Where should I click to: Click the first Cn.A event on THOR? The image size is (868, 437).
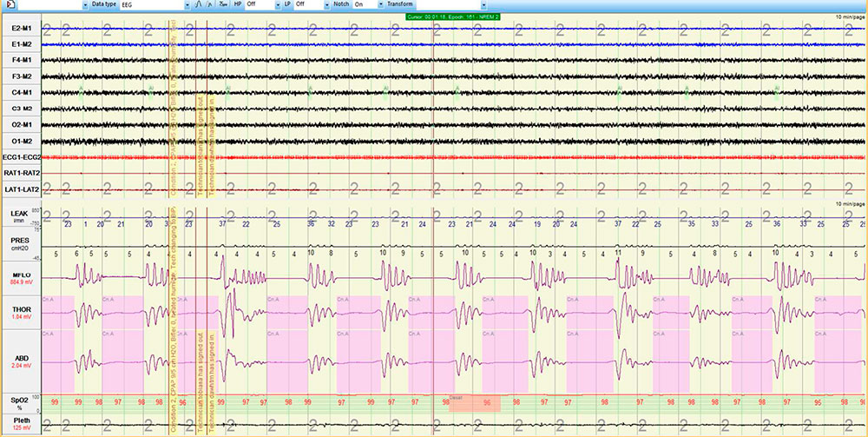(57, 313)
